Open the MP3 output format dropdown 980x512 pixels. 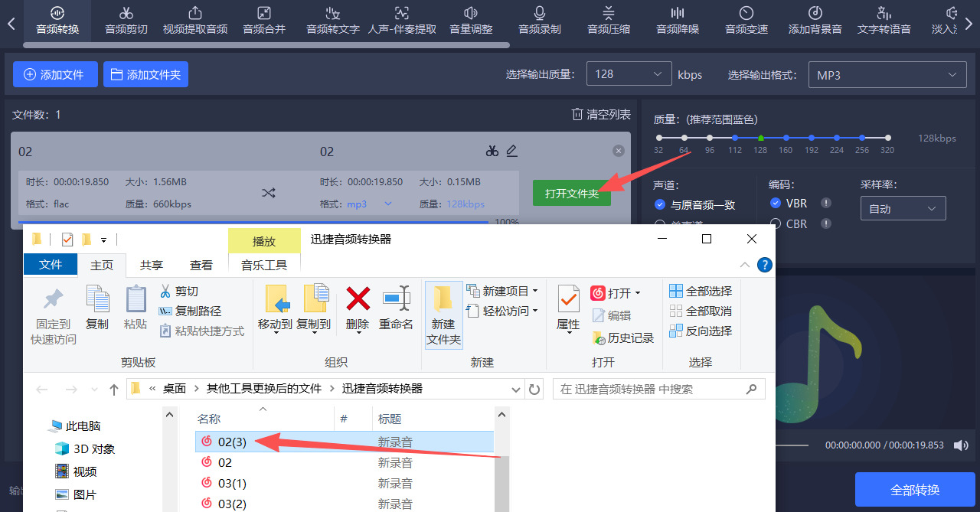point(887,75)
